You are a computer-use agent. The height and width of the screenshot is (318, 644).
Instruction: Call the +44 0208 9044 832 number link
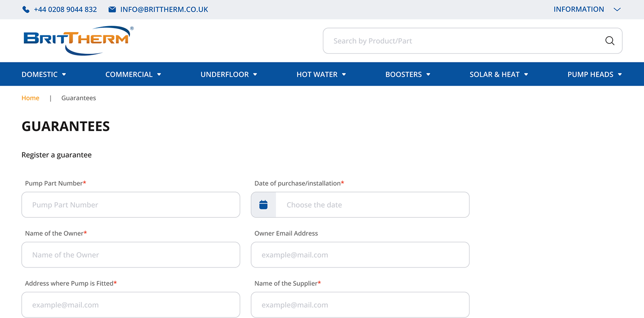(65, 10)
